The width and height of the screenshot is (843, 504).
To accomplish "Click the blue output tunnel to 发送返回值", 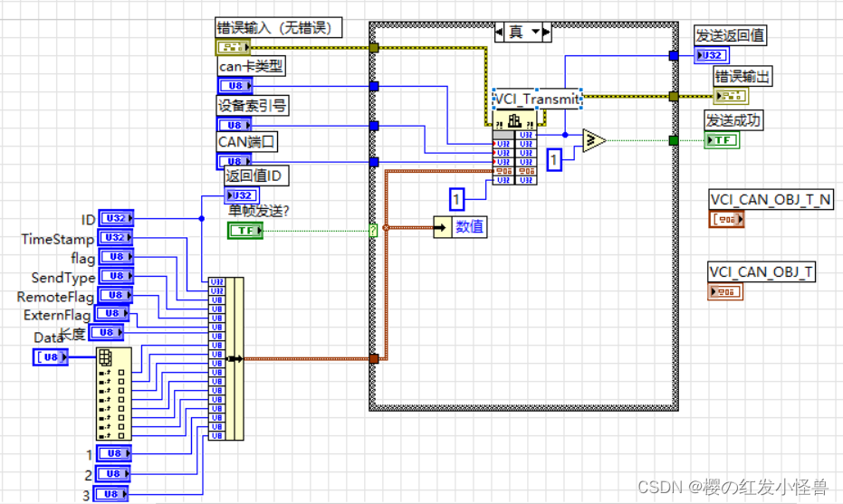I will (x=674, y=55).
